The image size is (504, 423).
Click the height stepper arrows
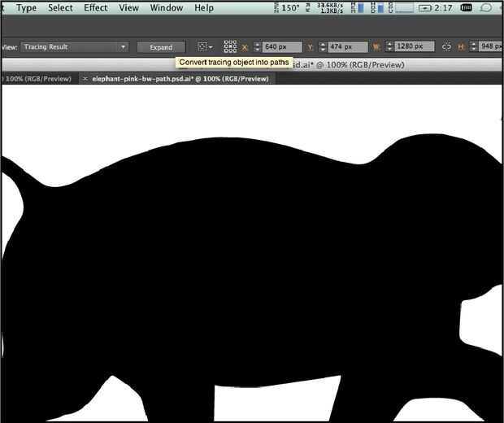[473, 46]
